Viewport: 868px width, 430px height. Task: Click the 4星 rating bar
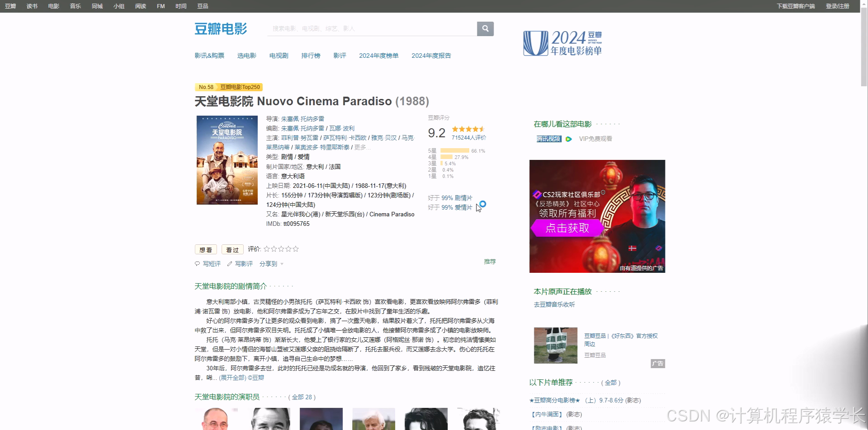coord(447,157)
